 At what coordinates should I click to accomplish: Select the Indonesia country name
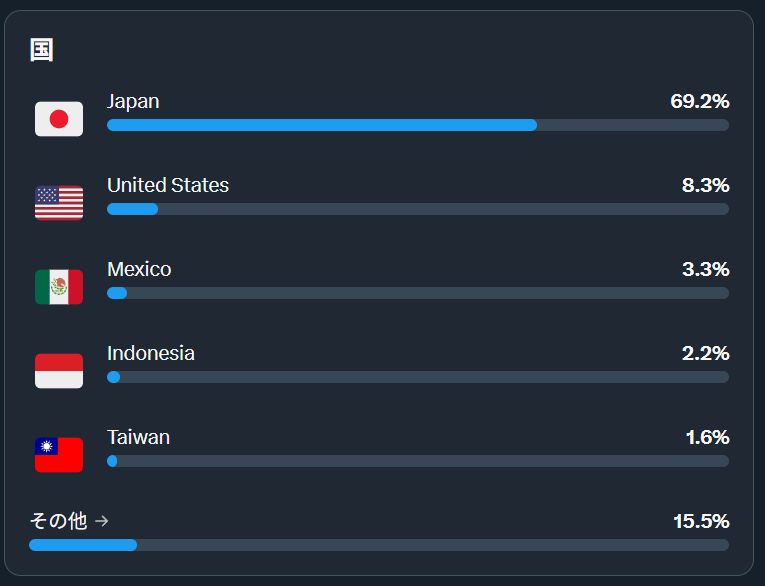pos(151,353)
